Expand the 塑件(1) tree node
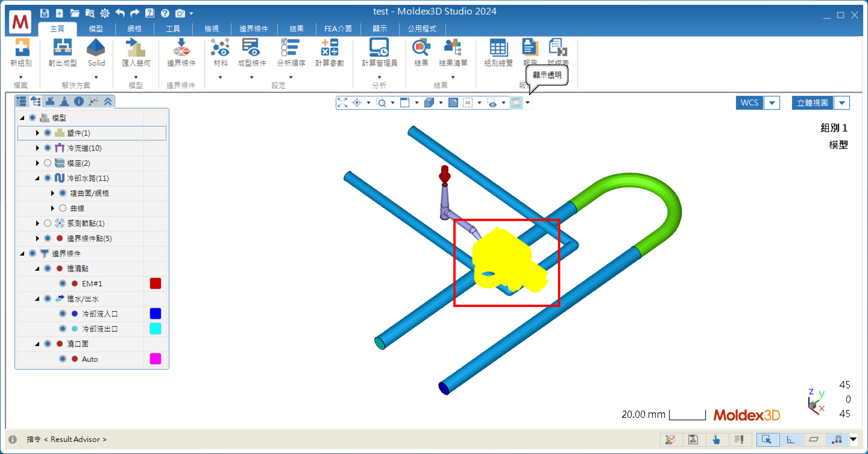Image resolution: width=868 pixels, height=454 pixels. pyautogui.click(x=38, y=133)
